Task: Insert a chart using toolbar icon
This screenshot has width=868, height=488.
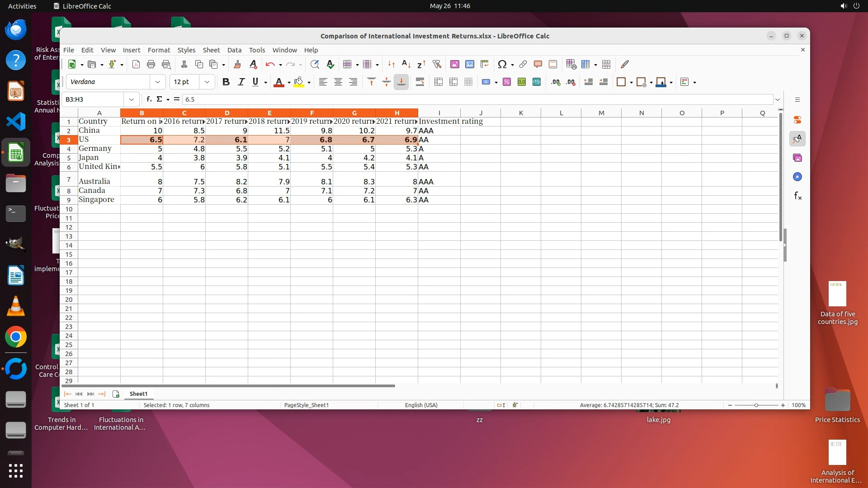Action: point(470,64)
